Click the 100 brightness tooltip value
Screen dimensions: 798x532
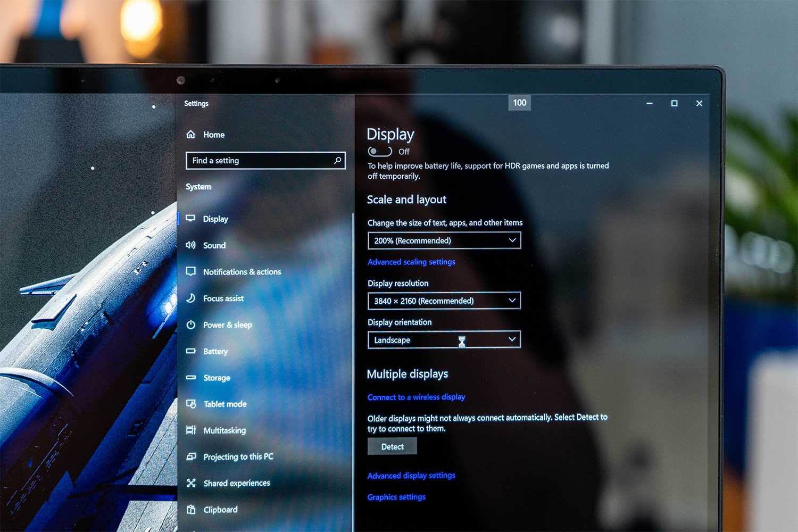point(519,103)
